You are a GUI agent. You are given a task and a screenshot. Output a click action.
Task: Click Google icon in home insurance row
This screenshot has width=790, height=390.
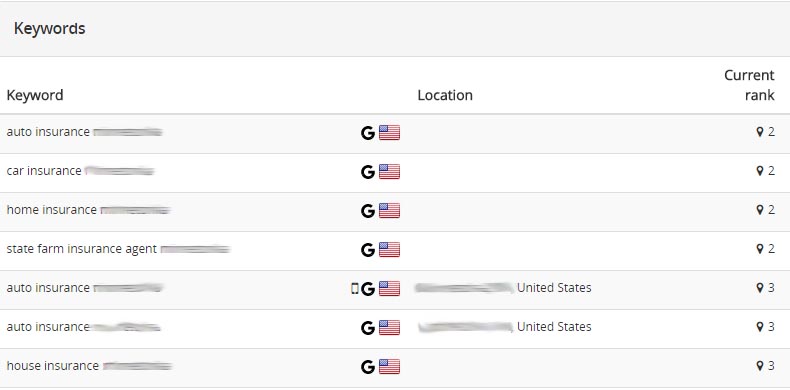pos(368,211)
